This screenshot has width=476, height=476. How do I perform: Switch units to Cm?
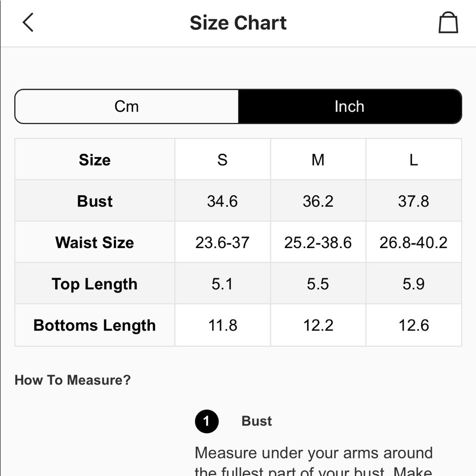point(127,107)
